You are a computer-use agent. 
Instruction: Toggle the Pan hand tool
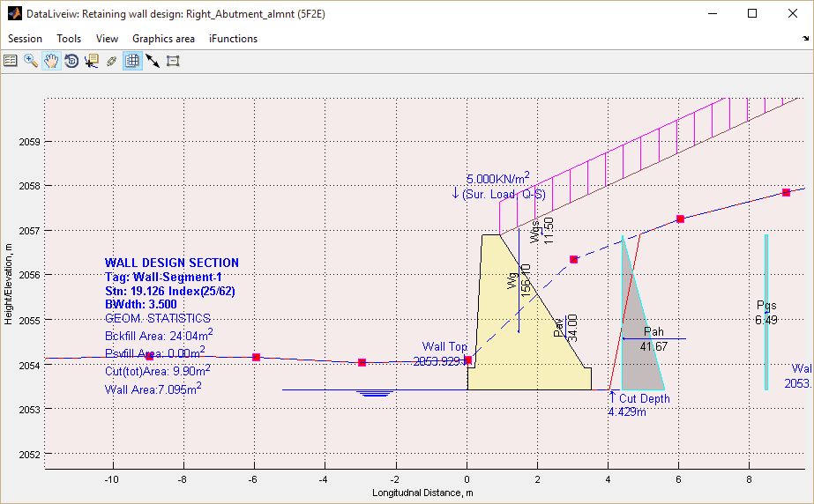click(51, 61)
